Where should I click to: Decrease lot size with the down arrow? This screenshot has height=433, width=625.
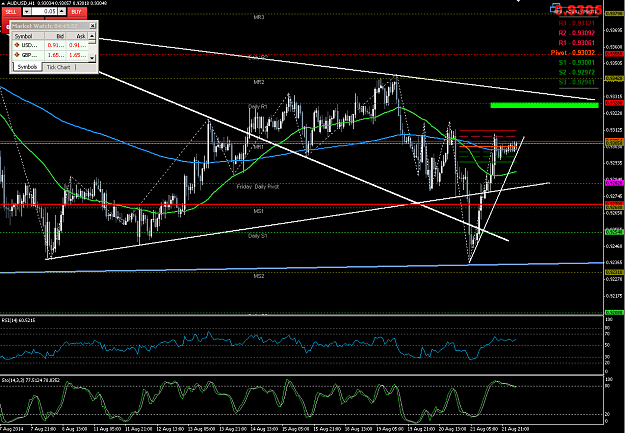click(27, 12)
